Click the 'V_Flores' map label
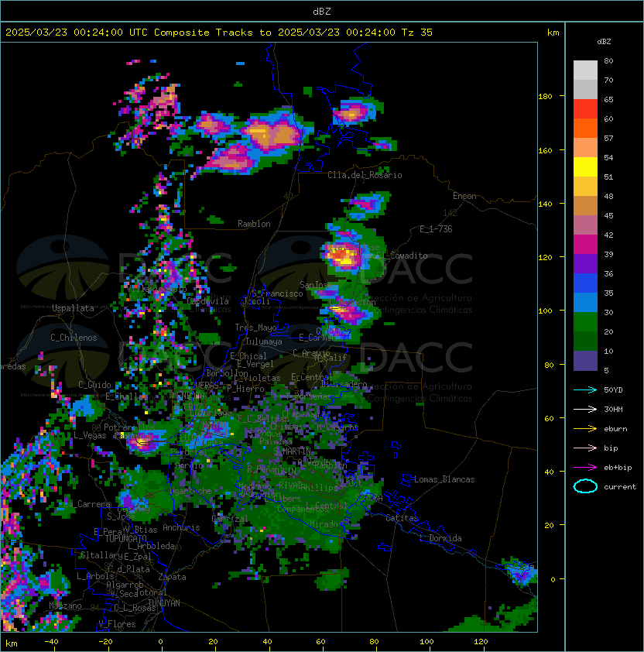Screen dimensions: 644x652 coord(117,625)
